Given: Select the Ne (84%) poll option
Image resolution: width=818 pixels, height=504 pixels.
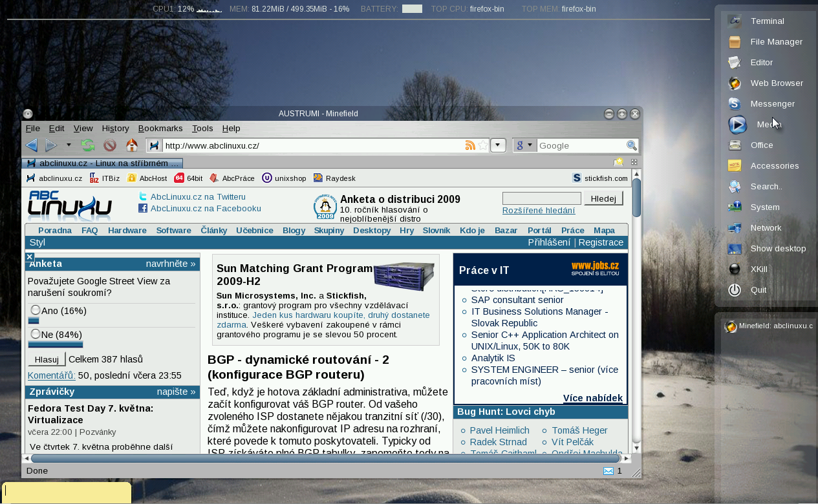Looking at the screenshot, I should (x=36, y=334).
